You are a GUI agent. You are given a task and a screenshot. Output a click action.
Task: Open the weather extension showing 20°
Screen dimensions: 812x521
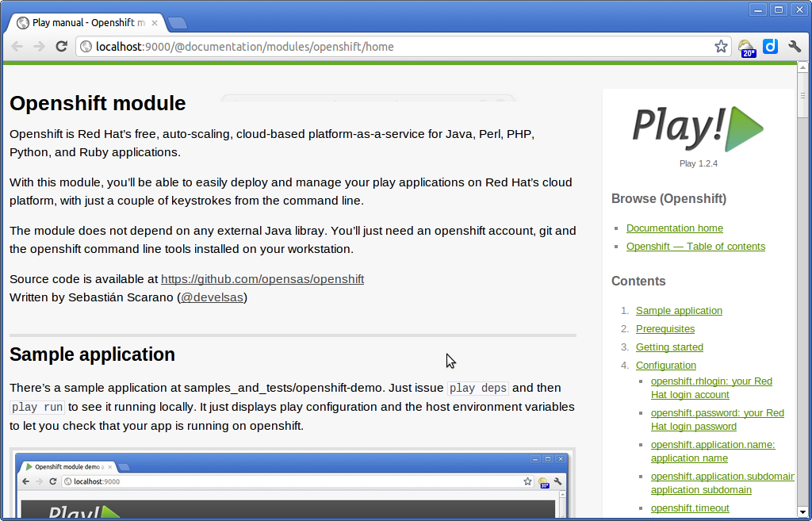[x=747, y=48]
